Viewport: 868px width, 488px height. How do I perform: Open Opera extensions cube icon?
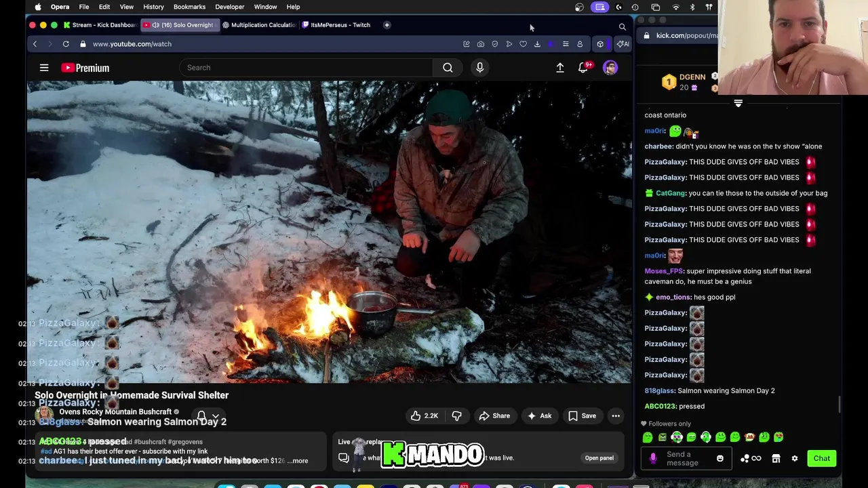(600, 44)
